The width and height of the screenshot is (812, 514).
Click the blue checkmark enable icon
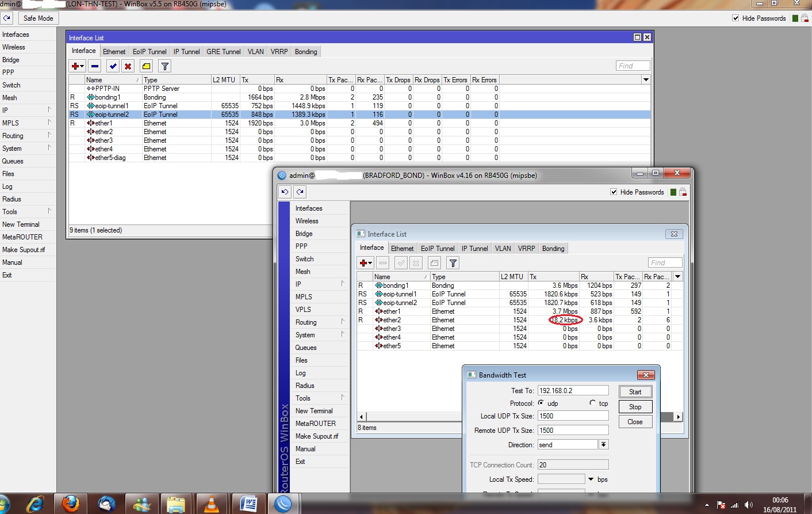[113, 66]
